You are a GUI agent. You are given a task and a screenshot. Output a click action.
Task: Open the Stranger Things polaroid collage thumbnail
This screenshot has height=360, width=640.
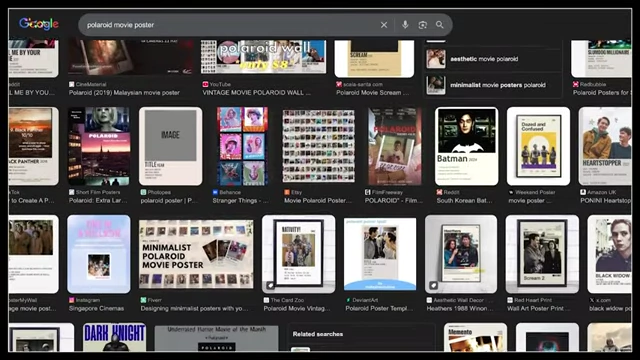click(242, 146)
